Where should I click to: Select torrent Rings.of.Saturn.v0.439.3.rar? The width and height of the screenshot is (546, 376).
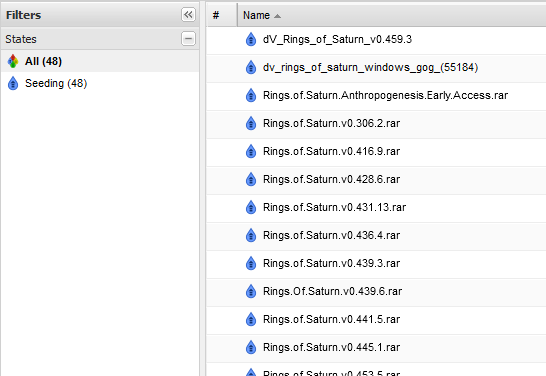pos(376,264)
